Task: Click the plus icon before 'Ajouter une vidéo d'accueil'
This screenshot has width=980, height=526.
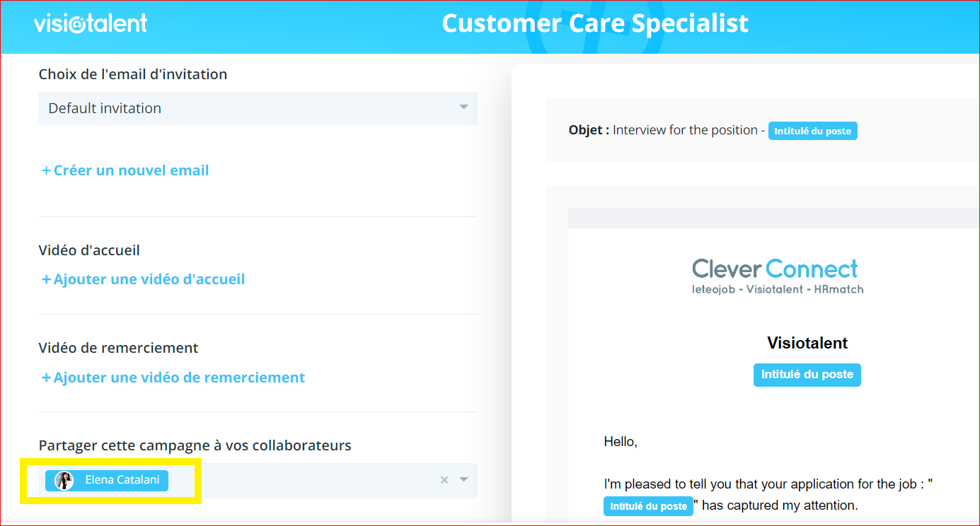Action: coord(46,279)
